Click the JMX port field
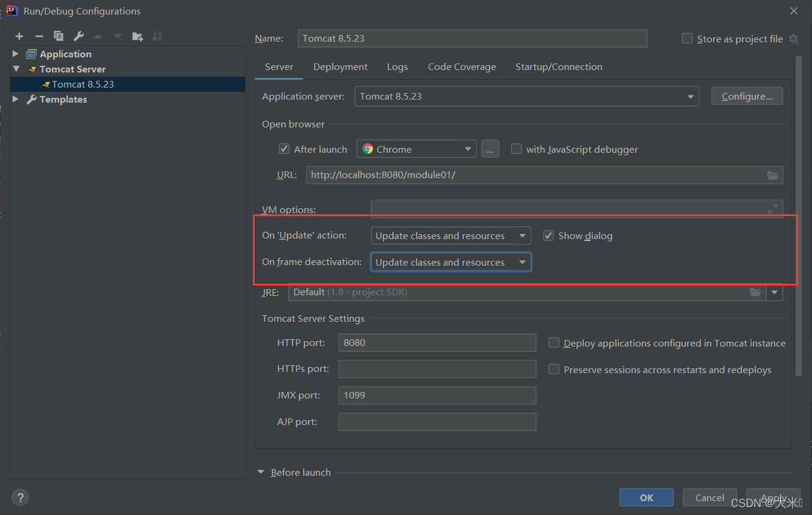This screenshot has width=812, height=515. (x=437, y=395)
